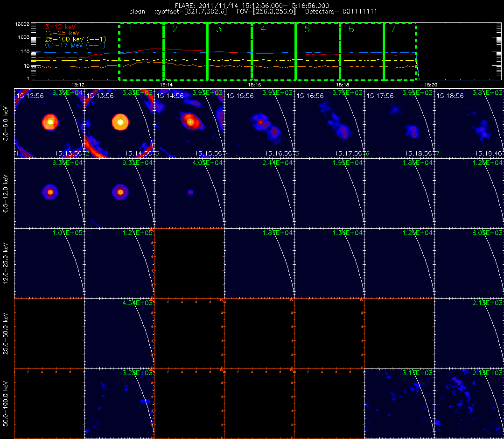Click the orange '12-25 keV' legend entry

62,33
